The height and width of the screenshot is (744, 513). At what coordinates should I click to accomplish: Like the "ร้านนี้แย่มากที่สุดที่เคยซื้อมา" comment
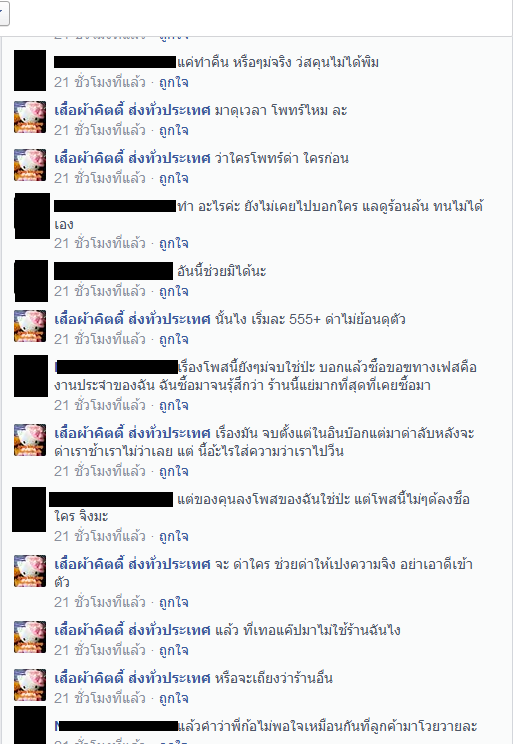pos(173,405)
